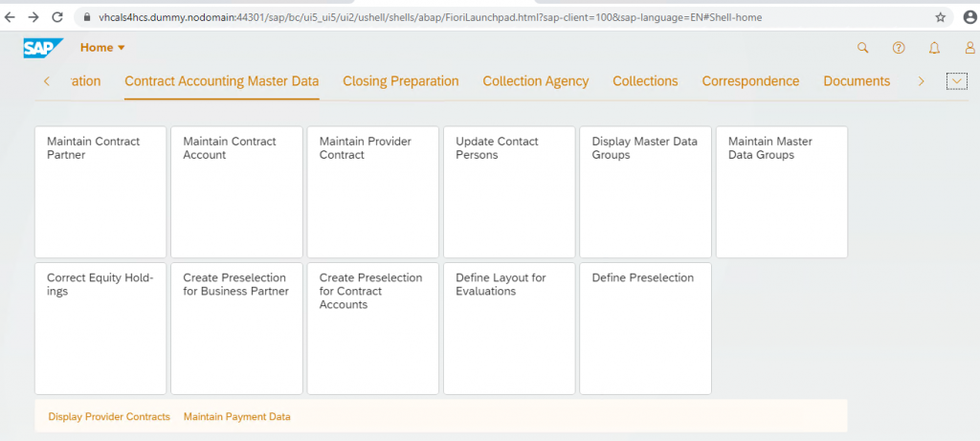Screen dimensions: 980x441
Task: Open the help question mark icon
Action: pos(899,48)
